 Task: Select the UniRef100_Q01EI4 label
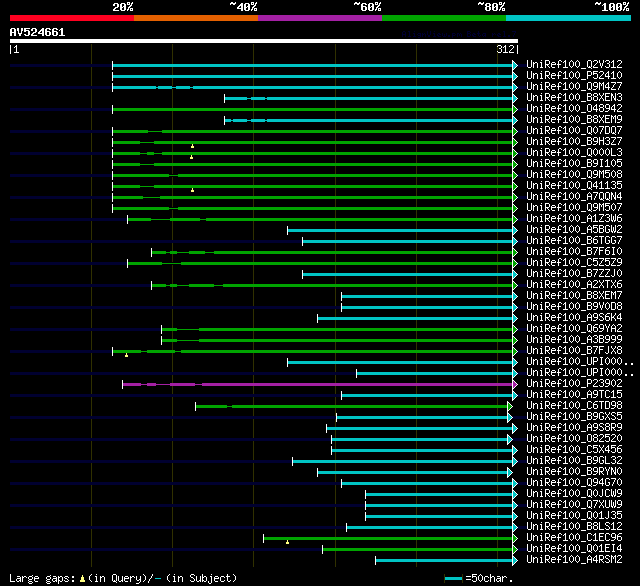point(574,549)
